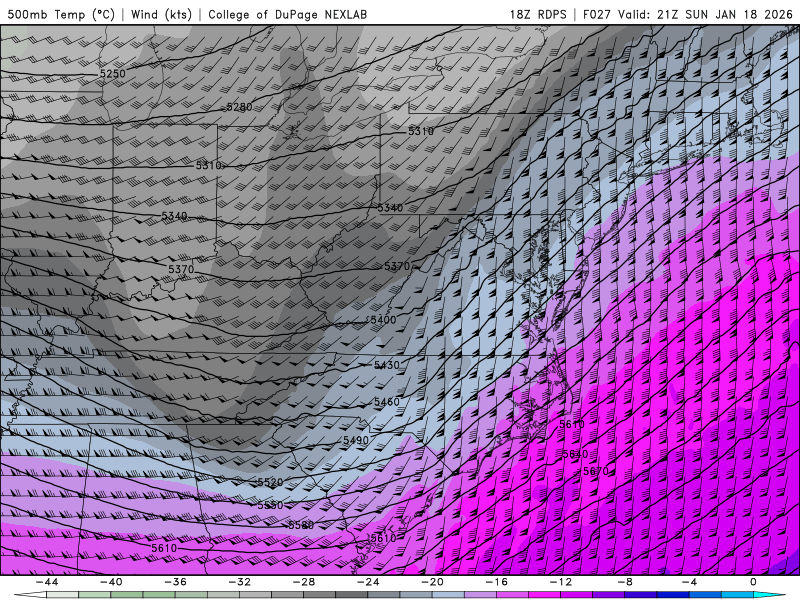Select the -40 color scale value

(x=111, y=582)
